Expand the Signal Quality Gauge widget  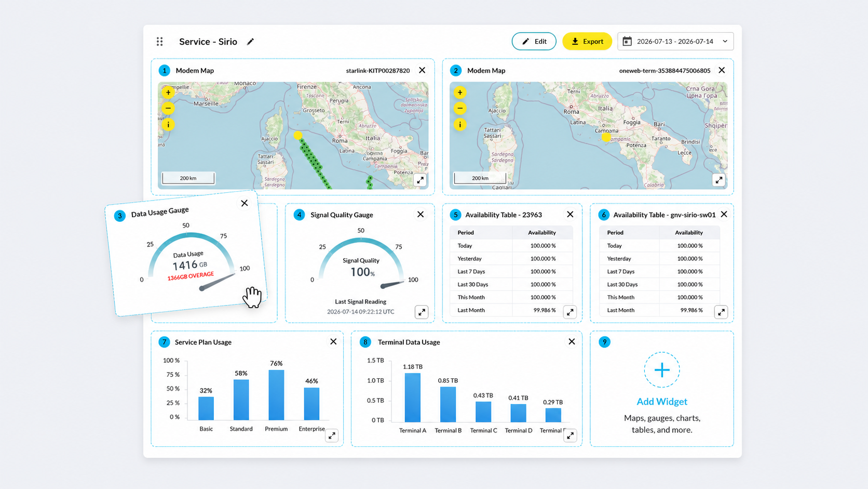tap(422, 312)
